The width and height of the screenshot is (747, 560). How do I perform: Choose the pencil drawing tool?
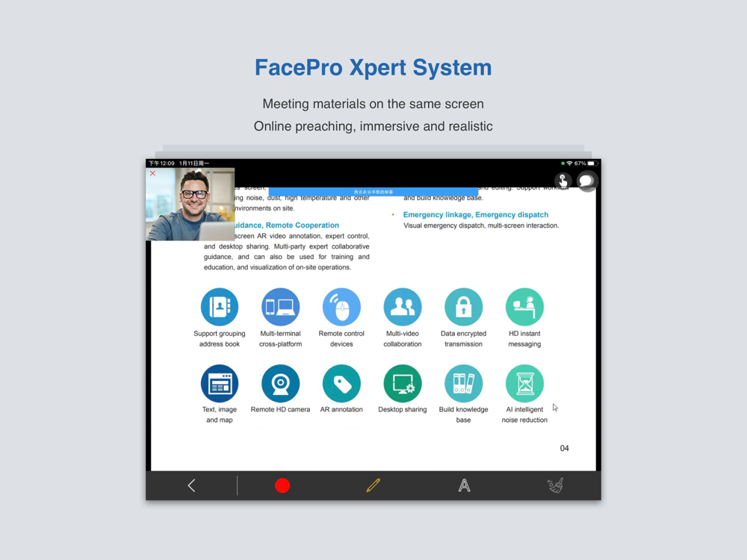click(x=373, y=485)
